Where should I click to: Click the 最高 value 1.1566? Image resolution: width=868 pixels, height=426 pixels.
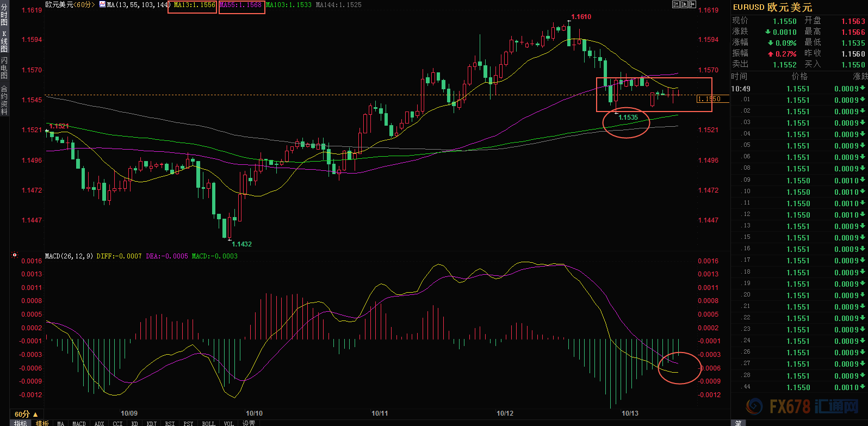pos(853,32)
